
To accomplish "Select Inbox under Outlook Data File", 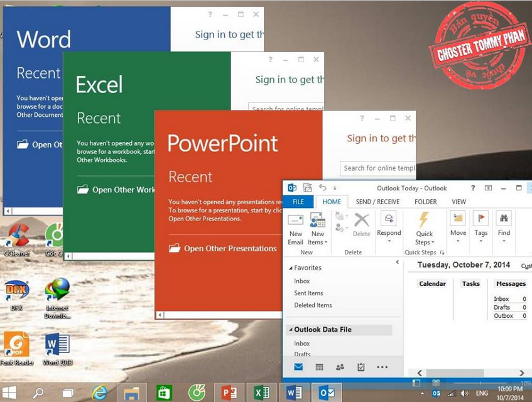I will [302, 344].
